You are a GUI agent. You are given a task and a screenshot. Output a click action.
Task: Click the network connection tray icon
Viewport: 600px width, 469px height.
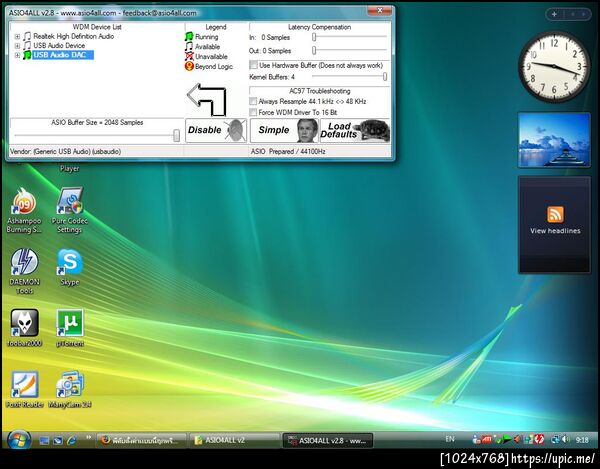555,440
